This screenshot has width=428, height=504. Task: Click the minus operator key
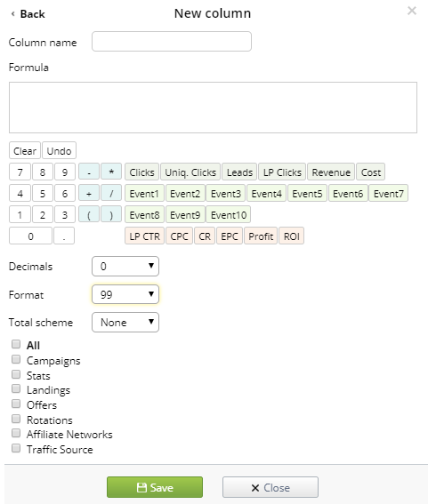click(89, 172)
